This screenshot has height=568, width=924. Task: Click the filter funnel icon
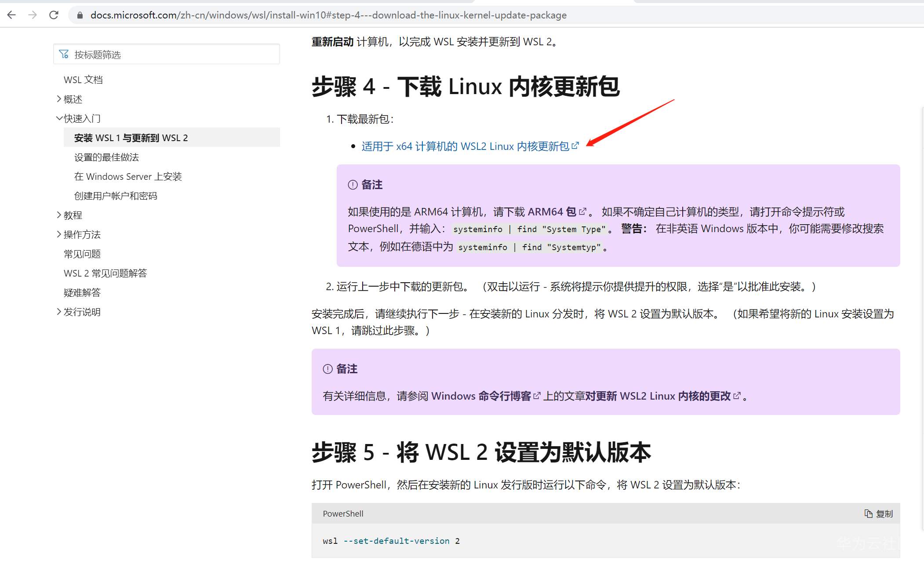click(64, 54)
